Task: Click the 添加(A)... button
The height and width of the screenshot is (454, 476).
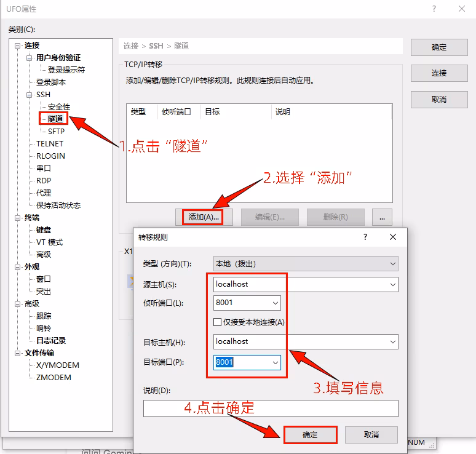Action: (x=204, y=217)
